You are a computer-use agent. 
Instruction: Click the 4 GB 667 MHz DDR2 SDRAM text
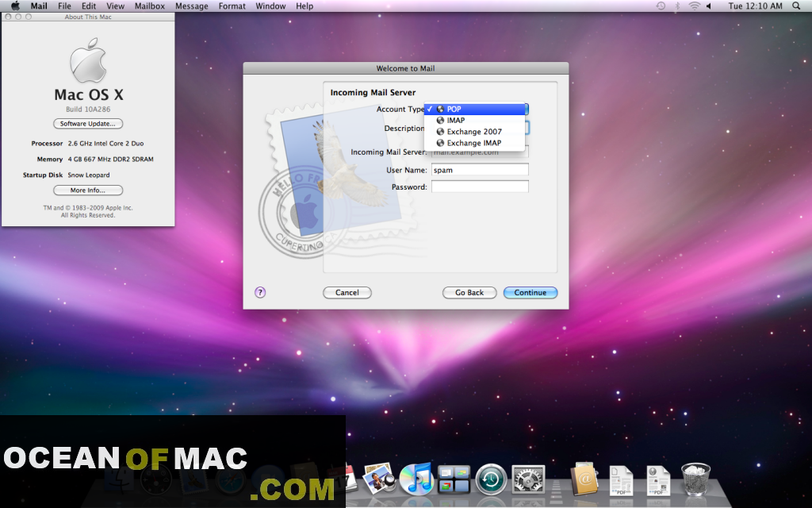[110, 159]
